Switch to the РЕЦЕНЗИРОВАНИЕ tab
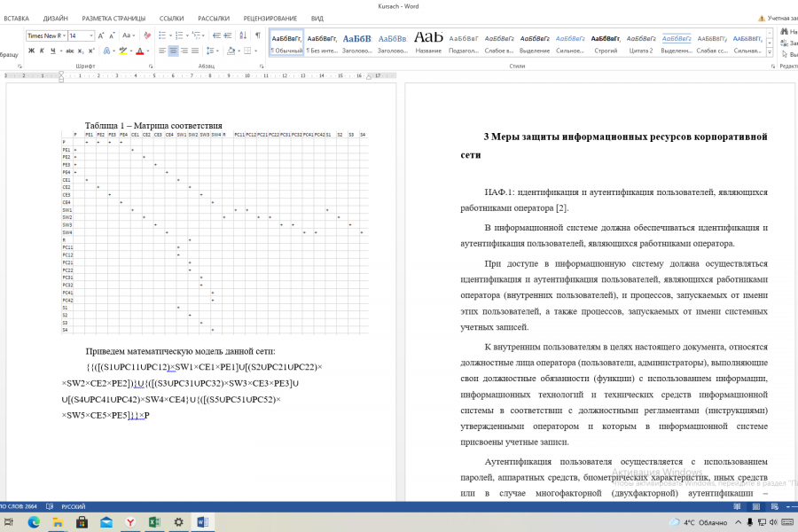The height and width of the screenshot is (532, 798). tap(270, 19)
